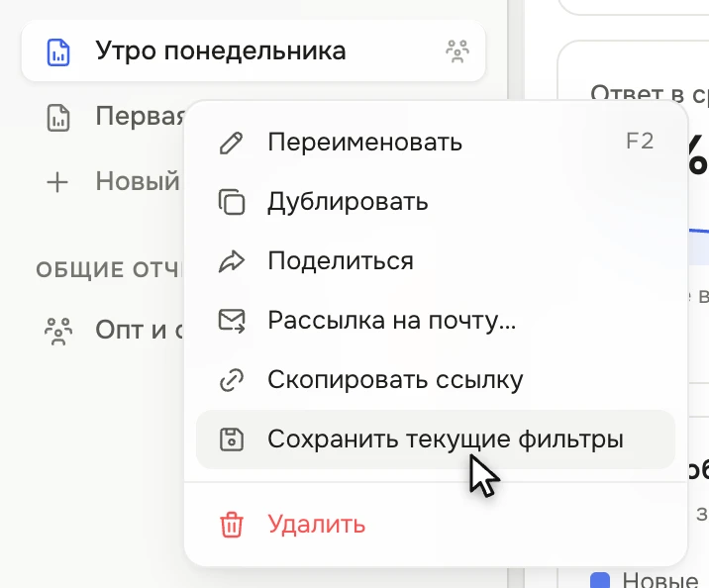709x588 pixels.
Task: Choose Переименовать from the context menu
Action: [x=436, y=143]
